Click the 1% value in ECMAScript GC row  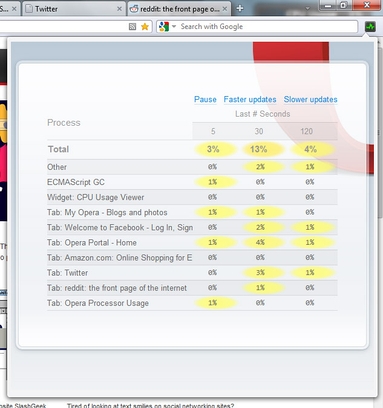click(x=213, y=182)
